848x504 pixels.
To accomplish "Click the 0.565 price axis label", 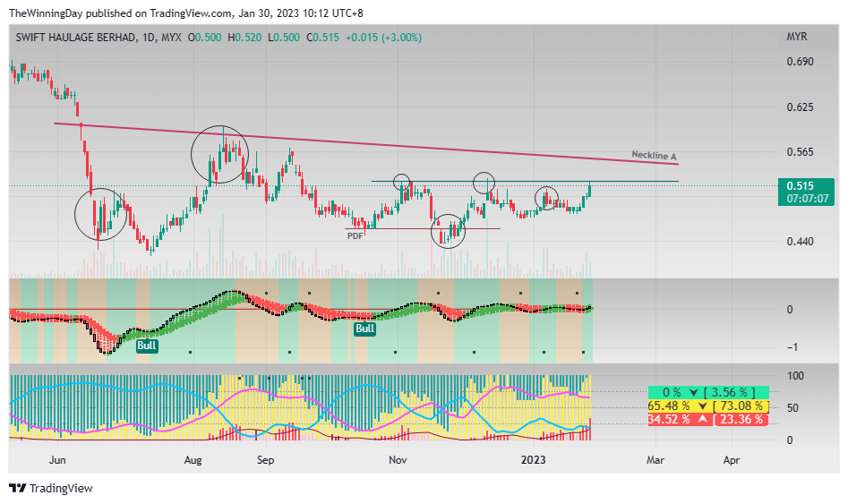I will pos(800,152).
